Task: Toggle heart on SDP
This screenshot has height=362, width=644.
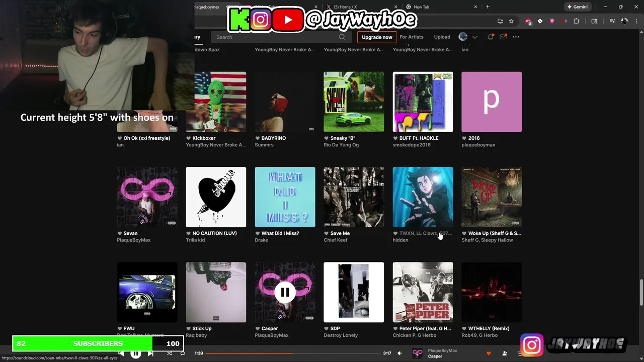Action: pos(326,328)
